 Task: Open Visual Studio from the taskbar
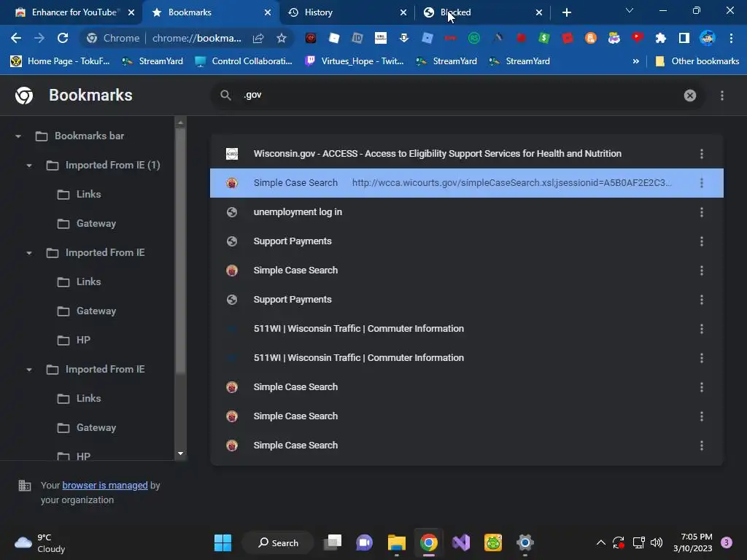coord(461,542)
